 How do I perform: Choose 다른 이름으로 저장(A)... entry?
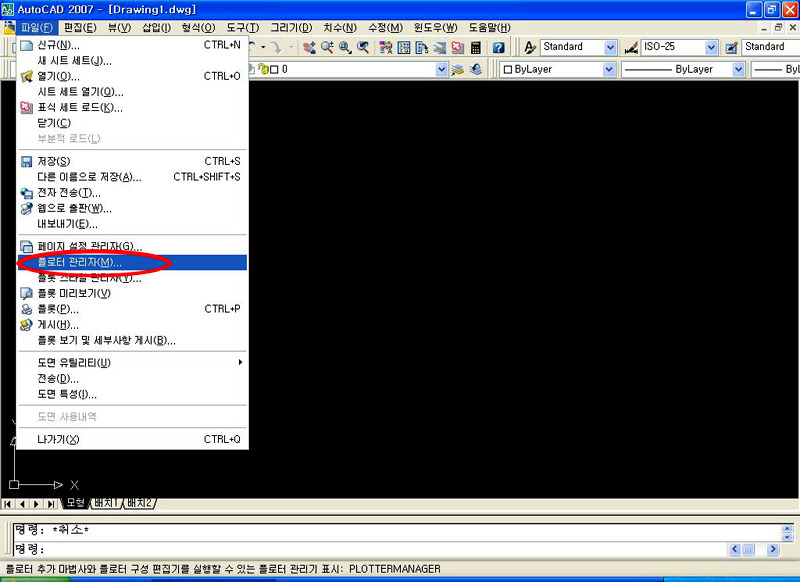pyautogui.click(x=133, y=177)
